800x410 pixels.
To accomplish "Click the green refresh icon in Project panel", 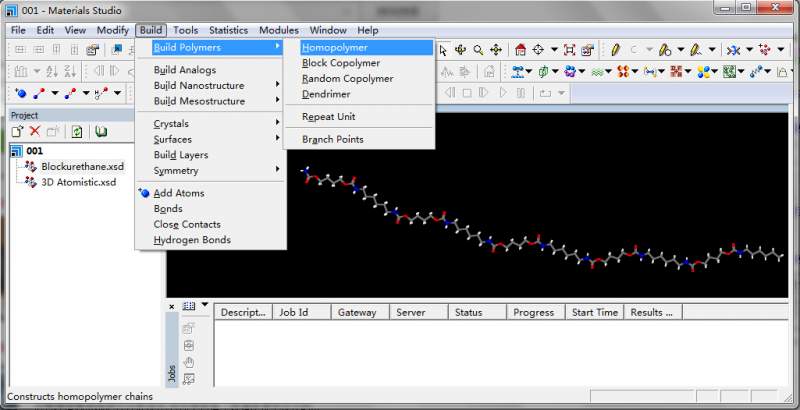I will 77,132.
